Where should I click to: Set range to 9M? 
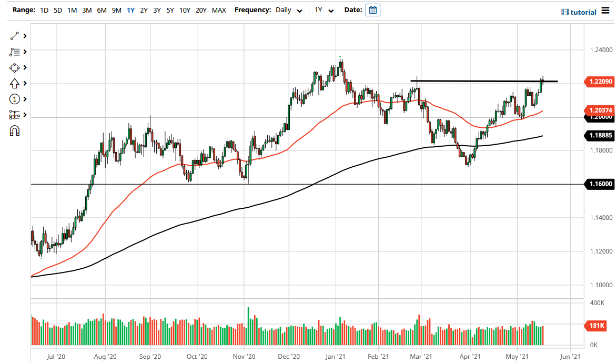coord(117,10)
